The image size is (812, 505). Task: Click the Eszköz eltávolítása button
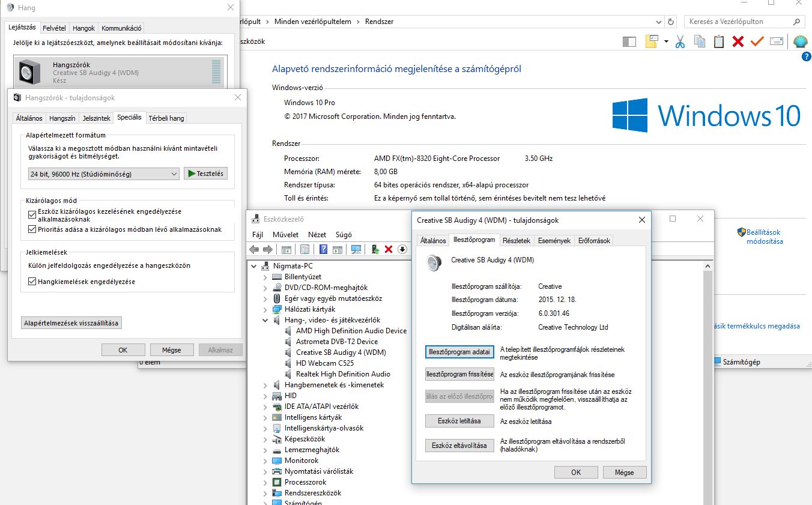point(459,446)
